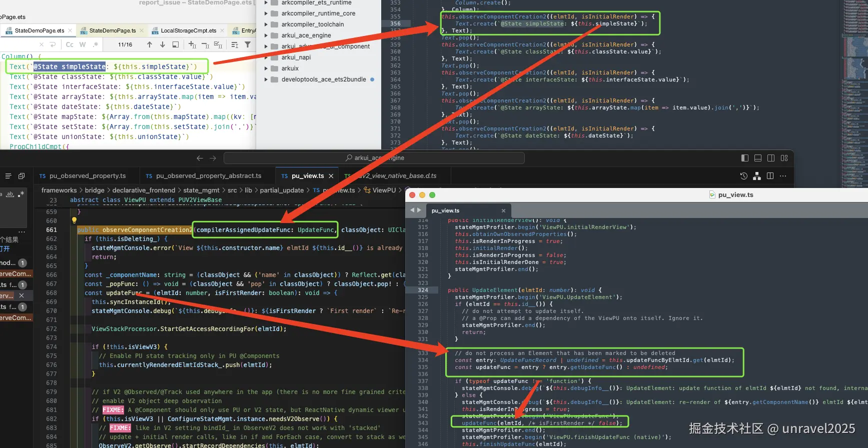This screenshot has height=448, width=868.
Task: Select line 324 in Sublime gutter
Action: coord(423,290)
